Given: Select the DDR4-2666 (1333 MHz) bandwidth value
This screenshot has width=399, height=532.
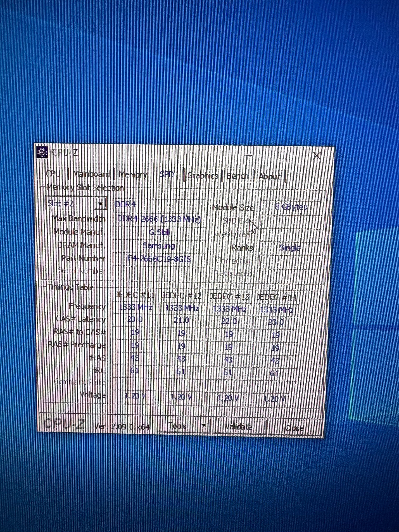Looking at the screenshot, I should pos(159,219).
